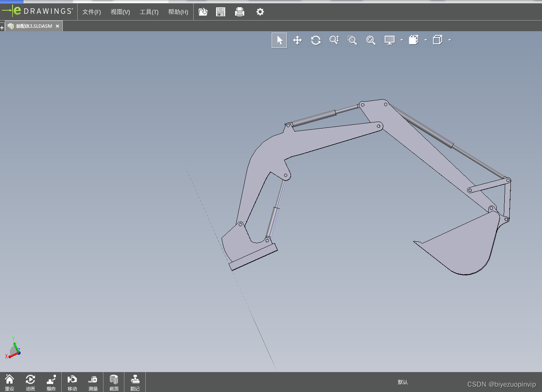Viewport: 542px width, 392px height.
Task: Click the 戳记 stamp button
Action: click(135, 382)
